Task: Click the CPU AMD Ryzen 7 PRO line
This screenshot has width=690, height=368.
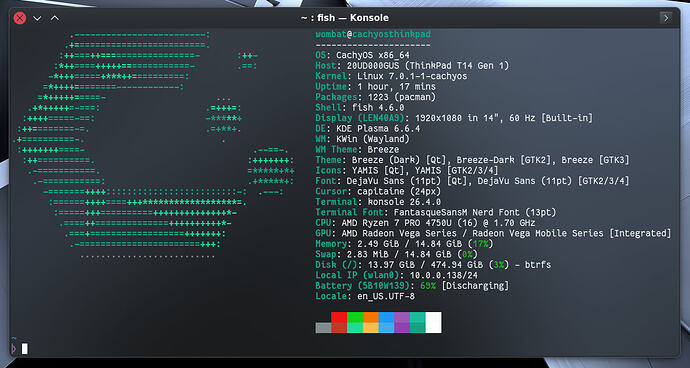Action: (425, 223)
